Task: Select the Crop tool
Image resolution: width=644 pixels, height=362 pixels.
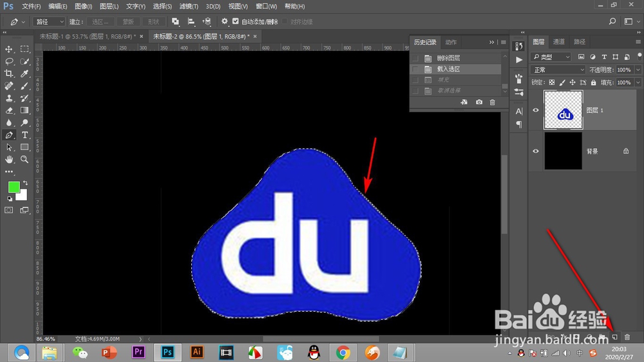Action: pos(8,73)
